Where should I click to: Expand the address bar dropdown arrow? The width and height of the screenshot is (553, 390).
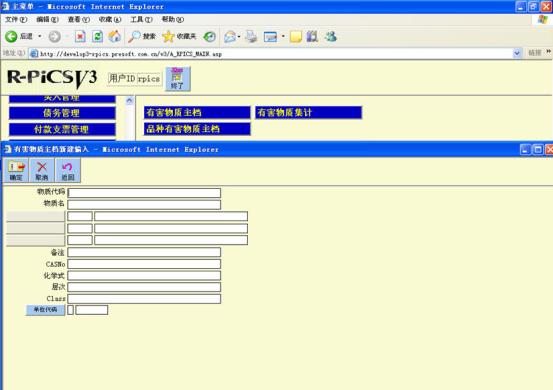[517, 53]
